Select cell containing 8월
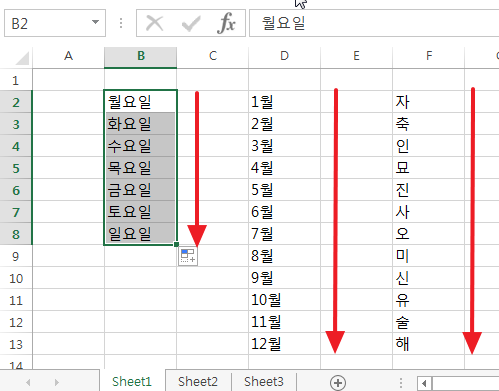The height and width of the screenshot is (391, 499). 284,256
